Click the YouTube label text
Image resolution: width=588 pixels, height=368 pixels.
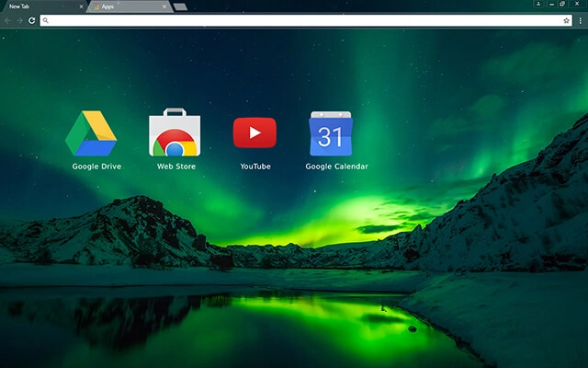pos(255,167)
